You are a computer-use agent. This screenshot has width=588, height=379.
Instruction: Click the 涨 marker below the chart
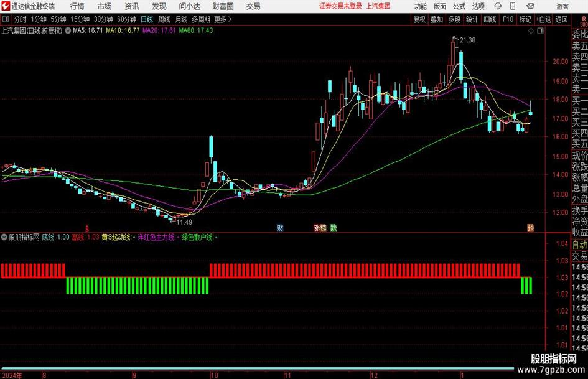click(x=317, y=228)
